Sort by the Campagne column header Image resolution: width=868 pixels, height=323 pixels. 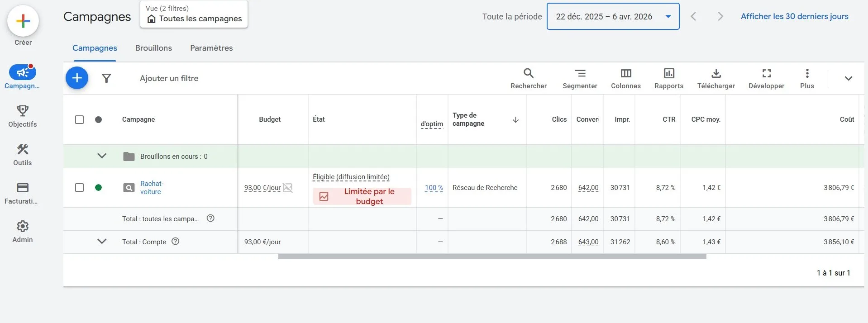click(138, 119)
